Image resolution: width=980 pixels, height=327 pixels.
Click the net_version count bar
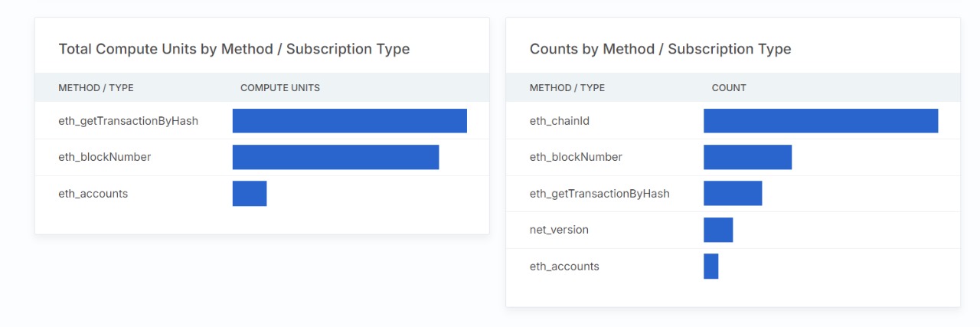pos(718,230)
